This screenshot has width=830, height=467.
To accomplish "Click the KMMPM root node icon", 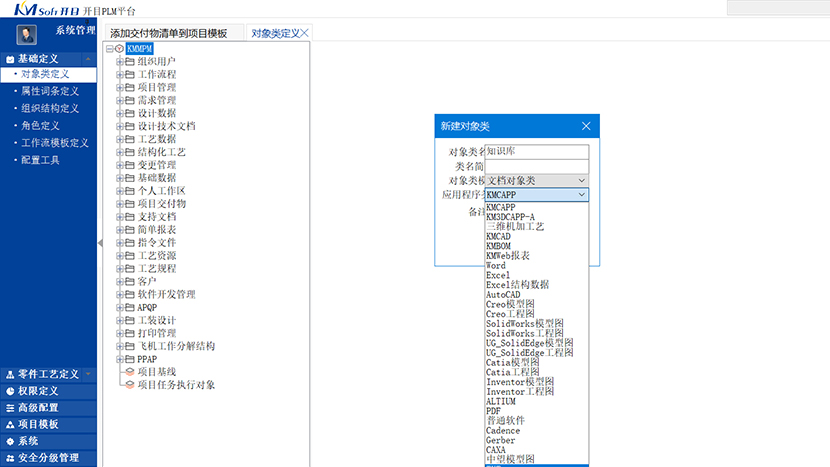I will click(119, 48).
